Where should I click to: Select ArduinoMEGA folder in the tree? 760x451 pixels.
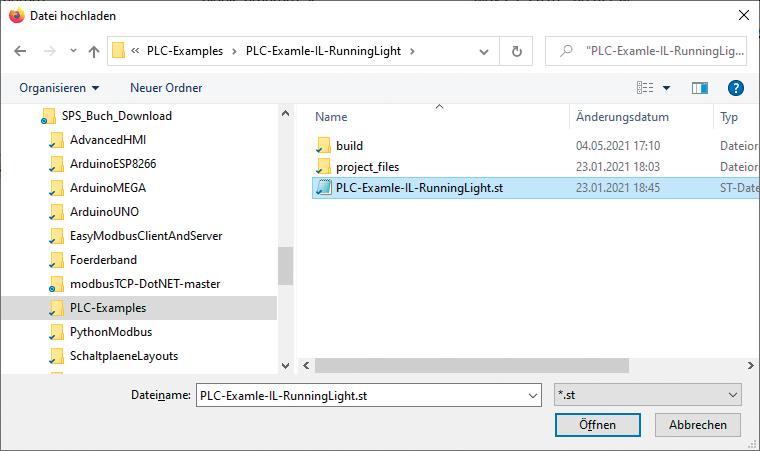coord(108,188)
